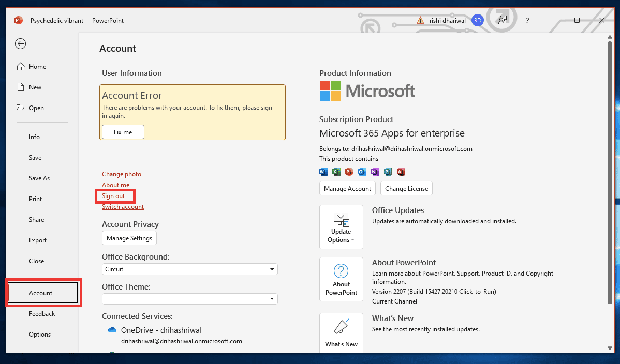Click the Manage Account button

tap(347, 189)
